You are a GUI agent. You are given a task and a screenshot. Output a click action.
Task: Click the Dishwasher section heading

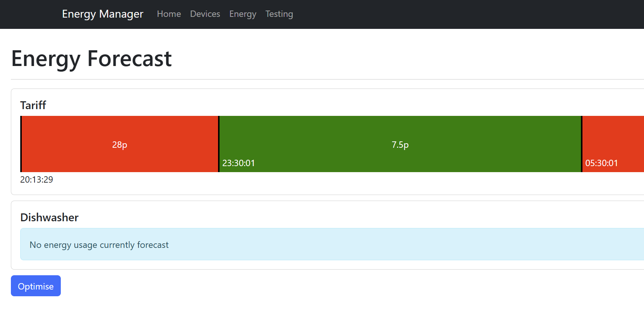tap(50, 217)
